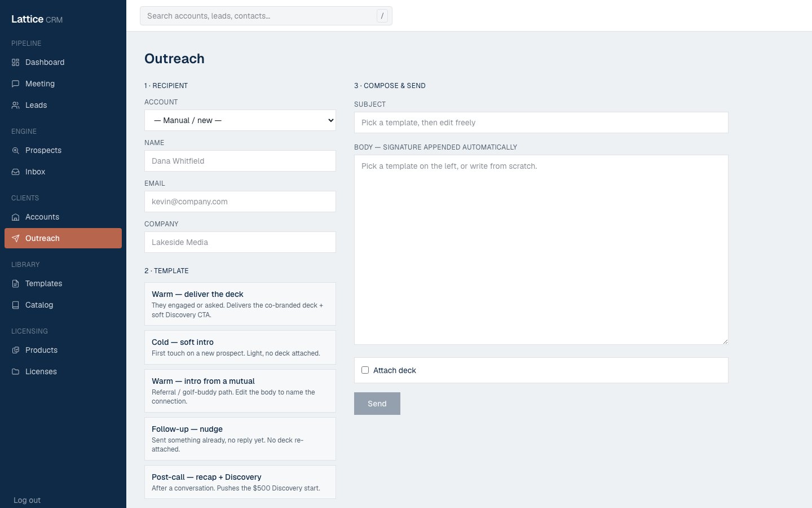The height and width of the screenshot is (508, 812).
Task: Choose the Cold — soft intro template
Action: [240, 347]
